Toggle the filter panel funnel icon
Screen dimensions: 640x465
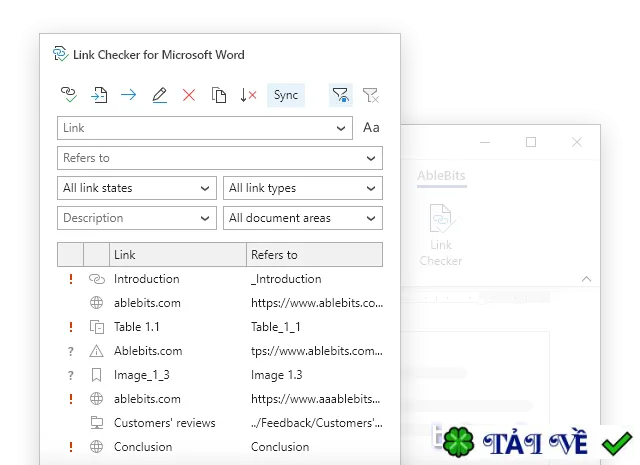coord(340,95)
